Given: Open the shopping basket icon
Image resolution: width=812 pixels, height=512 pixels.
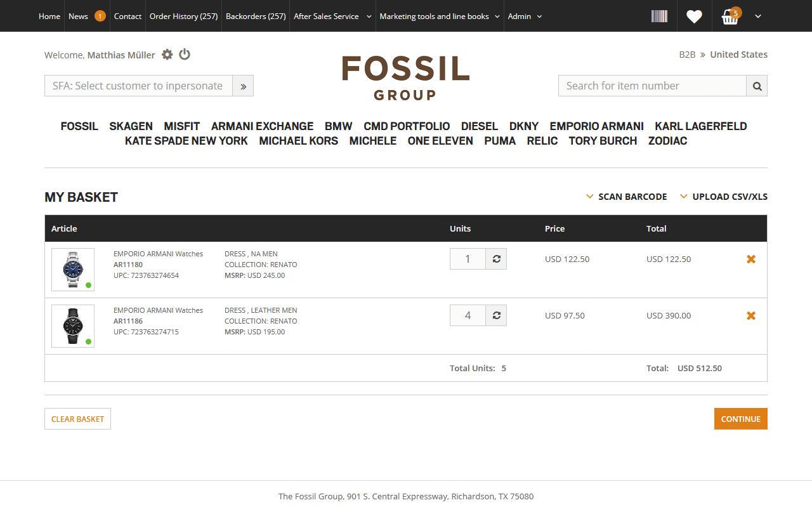Looking at the screenshot, I should pyautogui.click(x=730, y=17).
